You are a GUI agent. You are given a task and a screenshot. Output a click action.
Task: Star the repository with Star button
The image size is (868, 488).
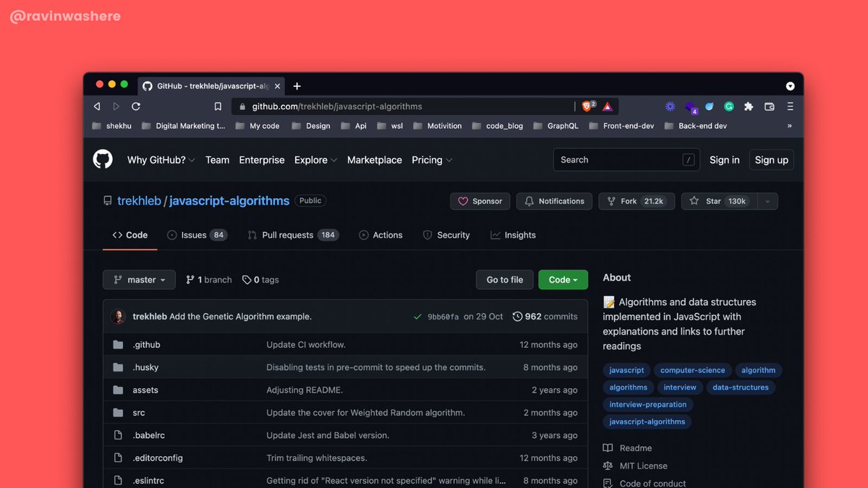point(719,201)
